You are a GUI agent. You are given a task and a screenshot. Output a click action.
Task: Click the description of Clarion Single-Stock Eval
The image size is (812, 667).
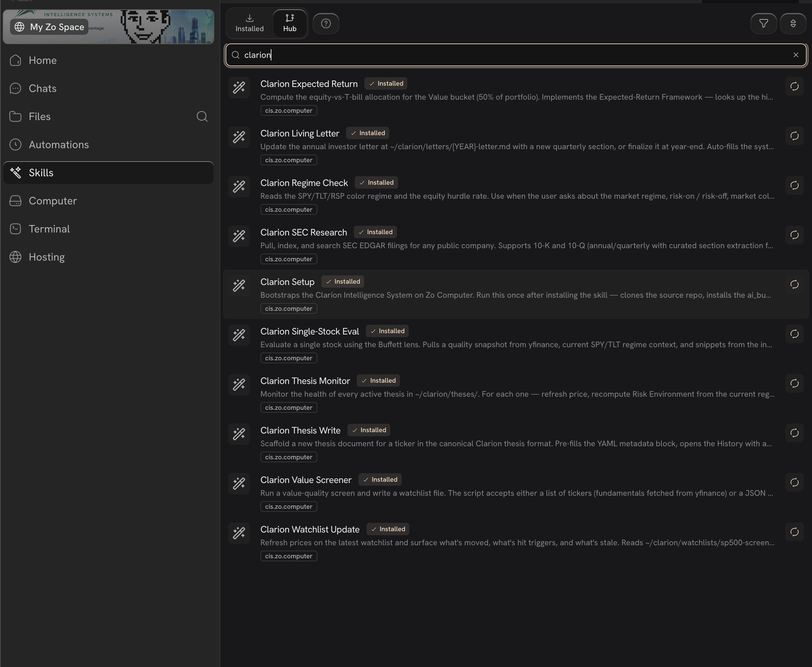(x=516, y=344)
